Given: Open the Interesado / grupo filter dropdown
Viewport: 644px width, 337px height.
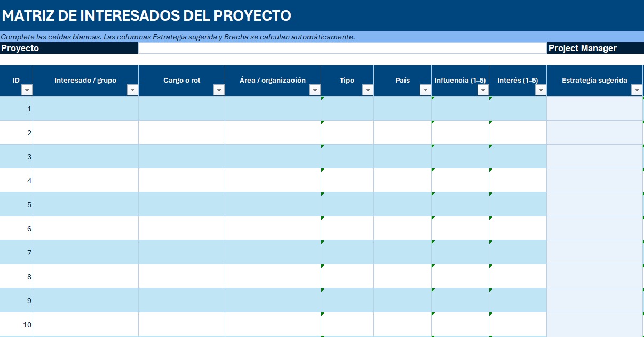Looking at the screenshot, I should pyautogui.click(x=132, y=90).
